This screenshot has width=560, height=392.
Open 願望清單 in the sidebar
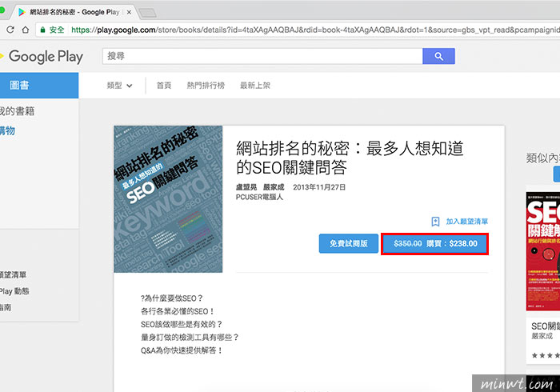tap(14, 275)
